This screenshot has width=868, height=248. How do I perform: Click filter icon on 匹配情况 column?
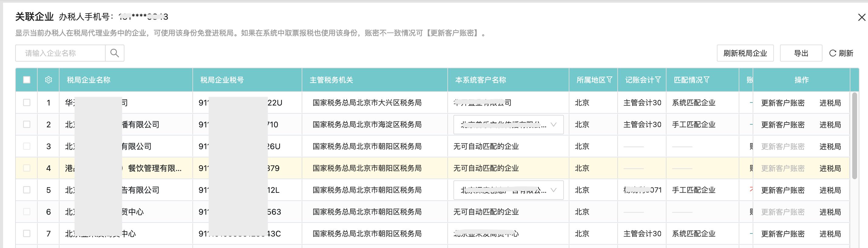coord(707,80)
